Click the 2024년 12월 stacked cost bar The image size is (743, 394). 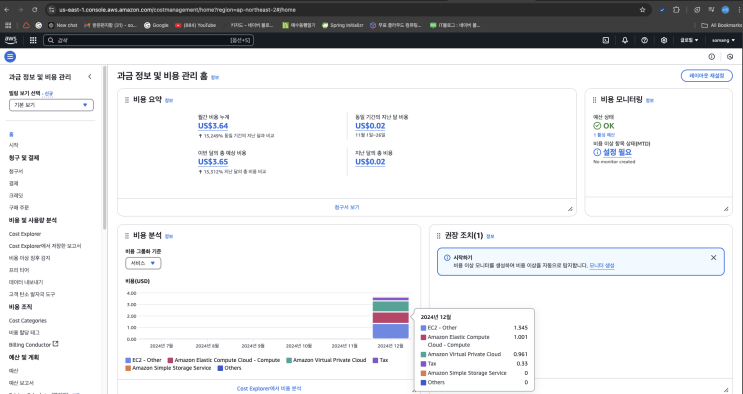coord(390,318)
